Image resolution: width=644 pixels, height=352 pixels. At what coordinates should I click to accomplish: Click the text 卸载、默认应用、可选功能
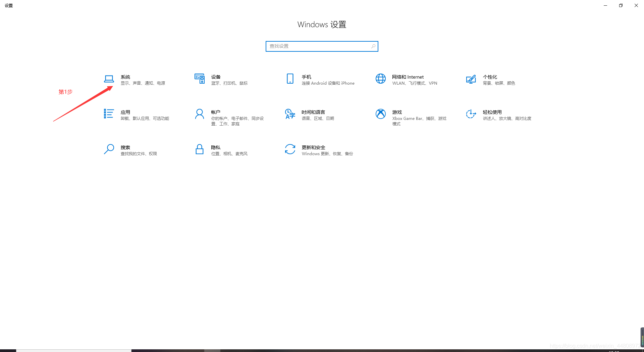pyautogui.click(x=145, y=119)
